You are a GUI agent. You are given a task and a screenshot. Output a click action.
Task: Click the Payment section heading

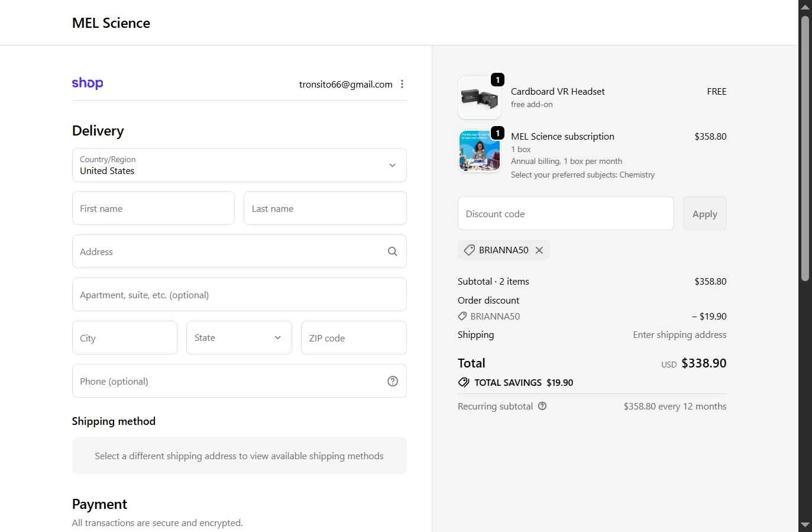(x=99, y=504)
